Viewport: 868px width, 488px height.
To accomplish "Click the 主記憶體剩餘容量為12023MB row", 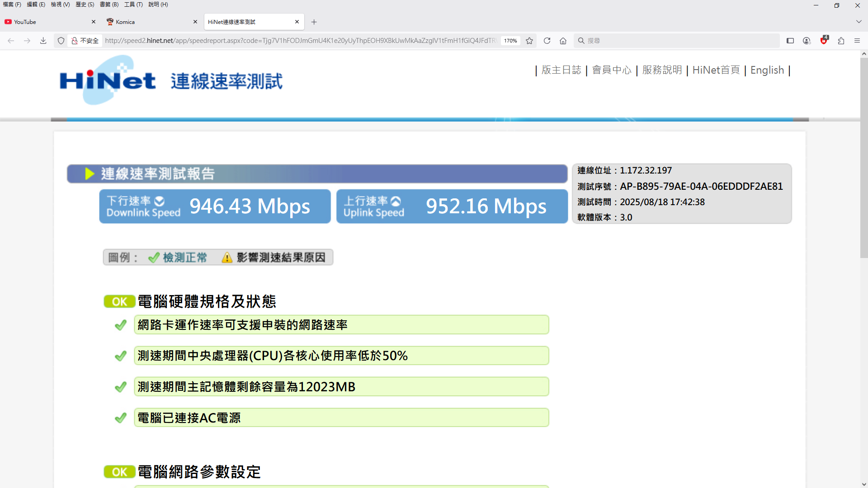I will coord(341,387).
